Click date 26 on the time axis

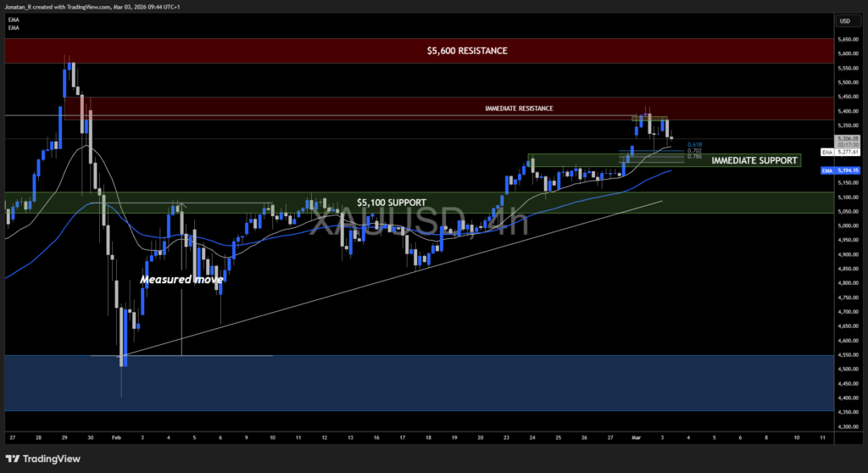pos(584,437)
